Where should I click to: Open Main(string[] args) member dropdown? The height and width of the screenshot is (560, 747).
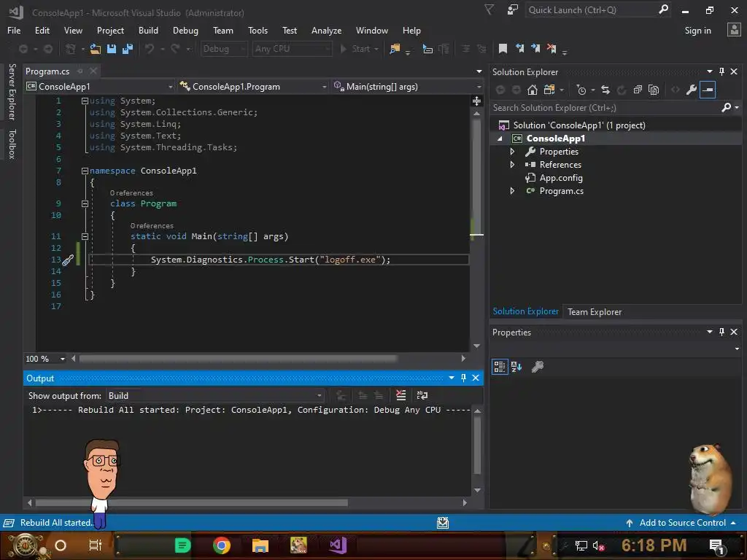[x=407, y=87]
